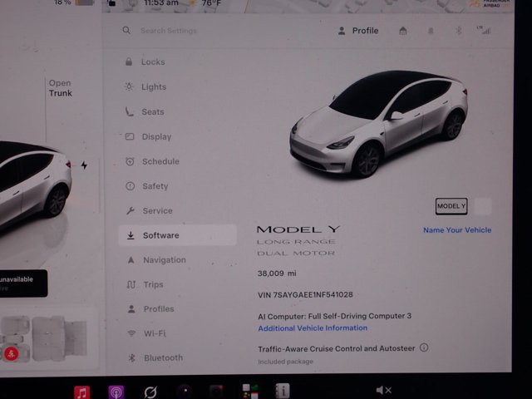Tap the search magnifier icon
Viewport: 532px width, 399px height.
pos(126,30)
